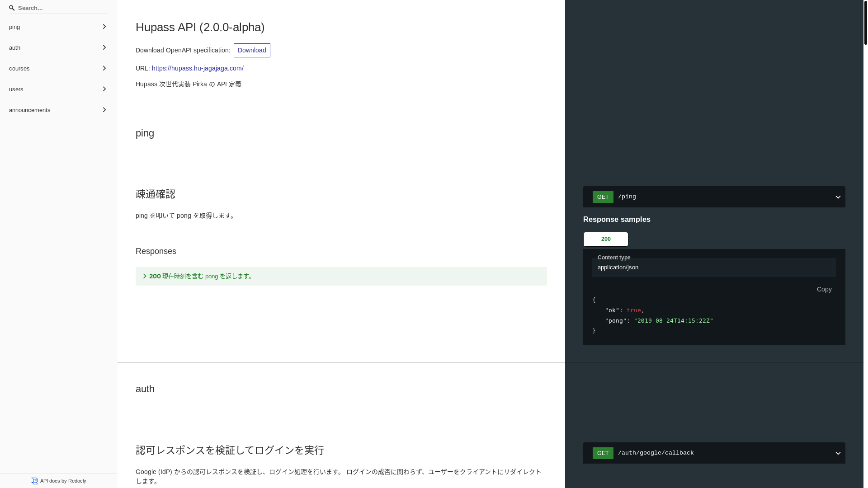868x488 pixels.
Task: Expand the announcements chevron arrow
Action: [x=104, y=110]
